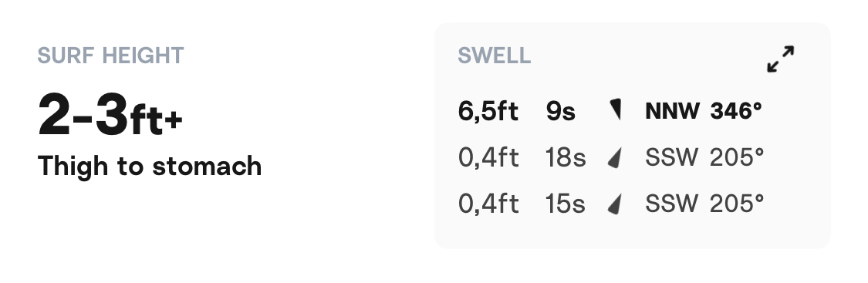Click the Thigh to stomach description

[x=150, y=167]
